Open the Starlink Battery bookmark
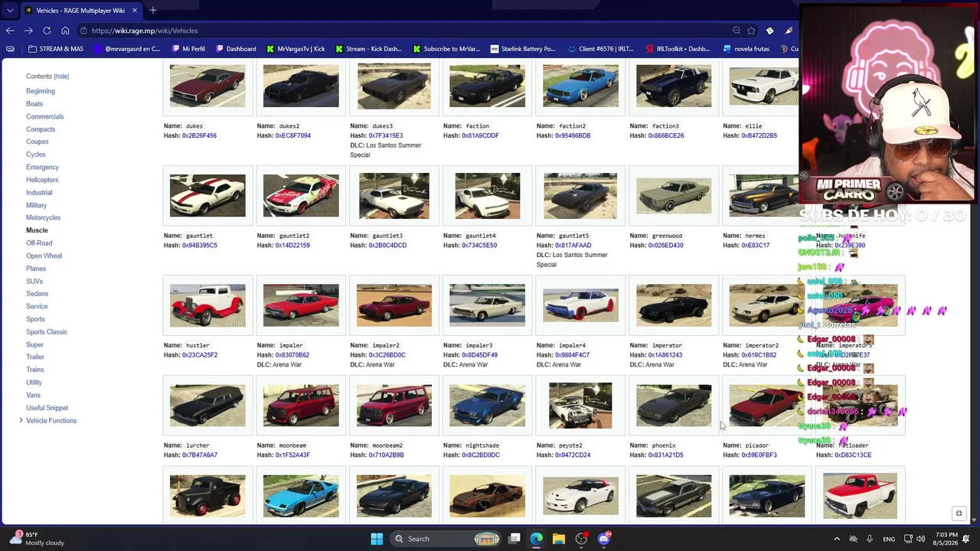Screen dimensions: 980x551 (x=523, y=49)
